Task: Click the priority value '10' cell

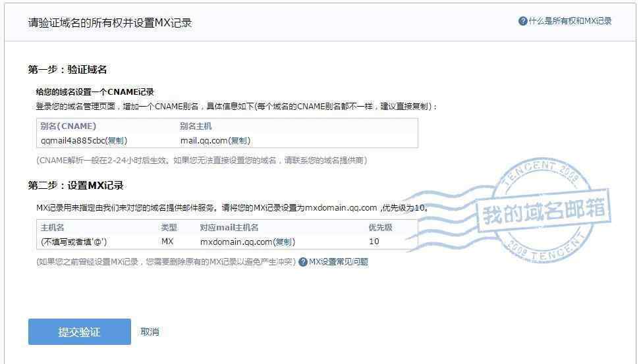Action: [x=374, y=242]
